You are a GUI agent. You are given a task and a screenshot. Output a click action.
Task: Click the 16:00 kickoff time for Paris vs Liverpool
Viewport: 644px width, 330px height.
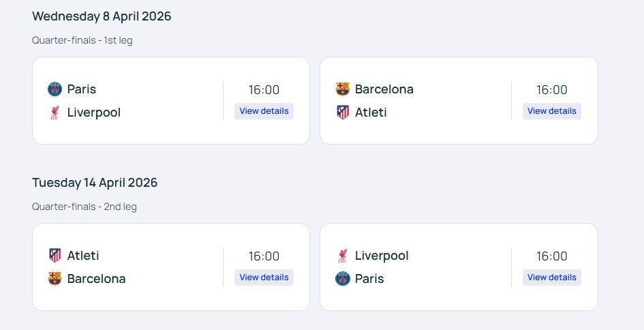(x=264, y=89)
